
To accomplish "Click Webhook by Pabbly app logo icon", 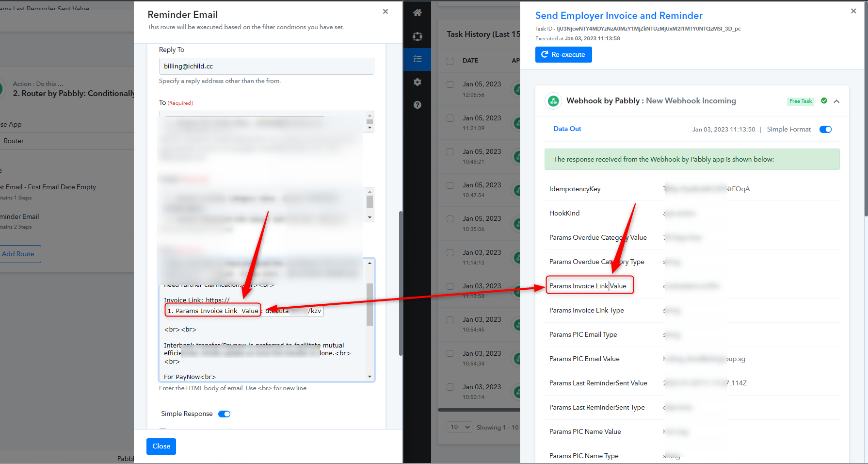I will [x=553, y=101].
